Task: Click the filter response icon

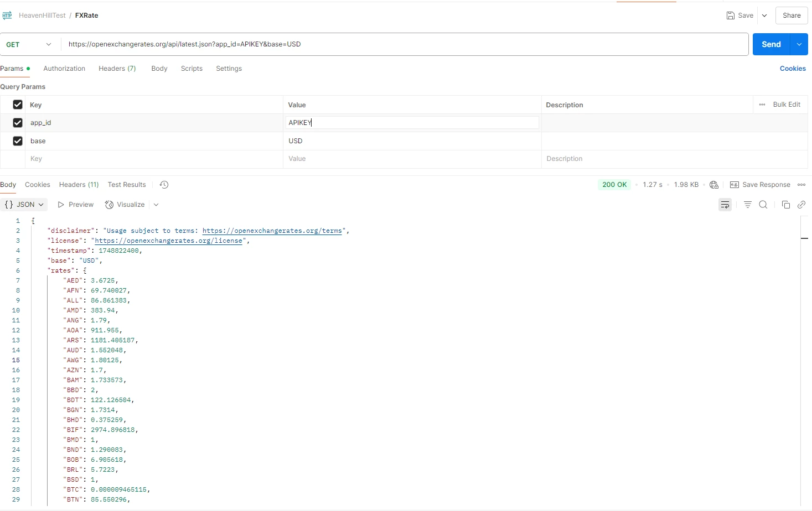Action: (748, 205)
